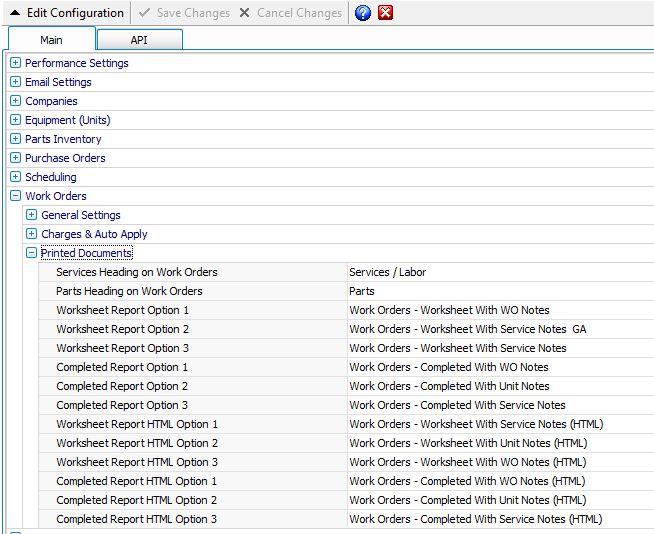Select the Printed Documents label

[x=86, y=253]
